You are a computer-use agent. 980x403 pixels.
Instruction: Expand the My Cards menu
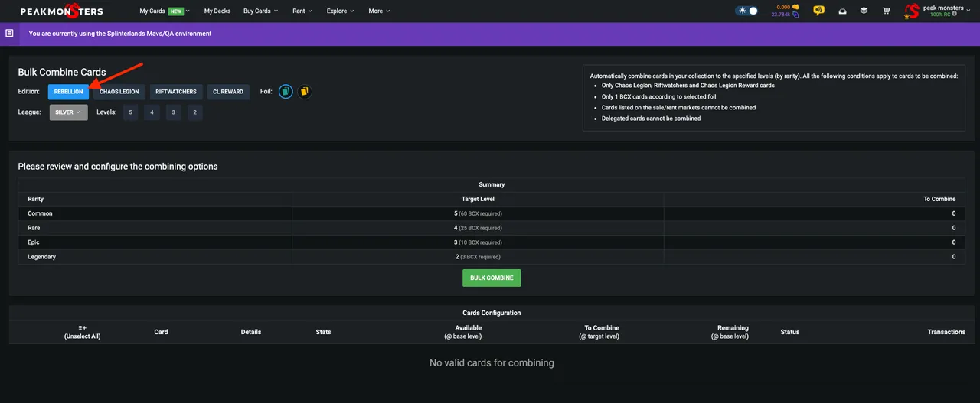(x=165, y=11)
